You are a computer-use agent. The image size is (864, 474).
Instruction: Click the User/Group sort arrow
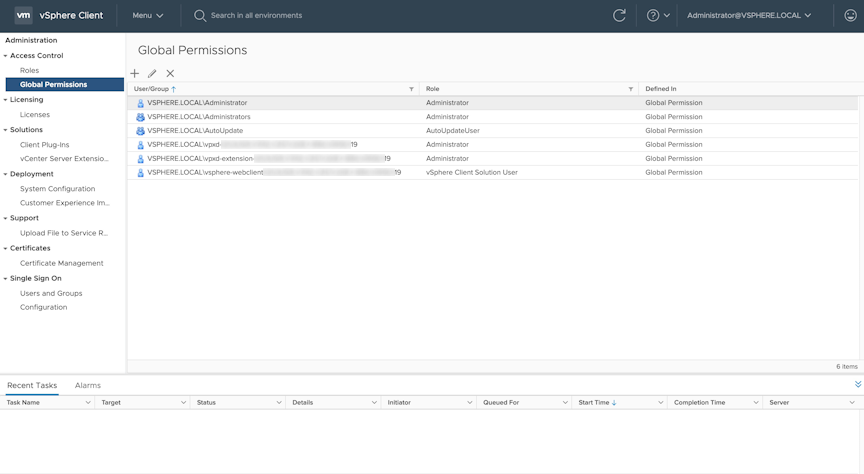(174, 89)
